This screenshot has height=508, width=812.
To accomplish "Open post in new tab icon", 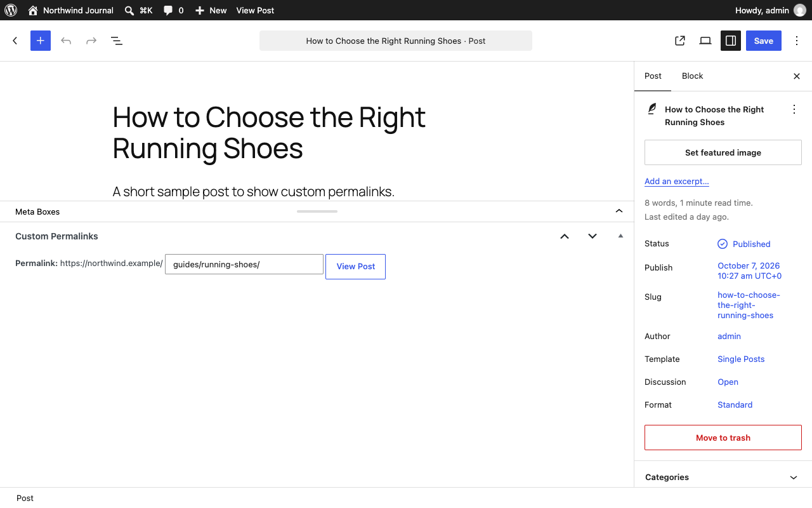I will pyautogui.click(x=680, y=41).
